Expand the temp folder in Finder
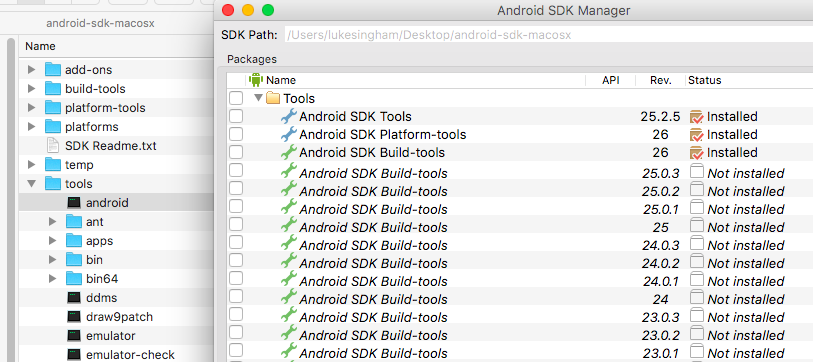Image resolution: width=813 pixels, height=362 pixels. [32, 165]
